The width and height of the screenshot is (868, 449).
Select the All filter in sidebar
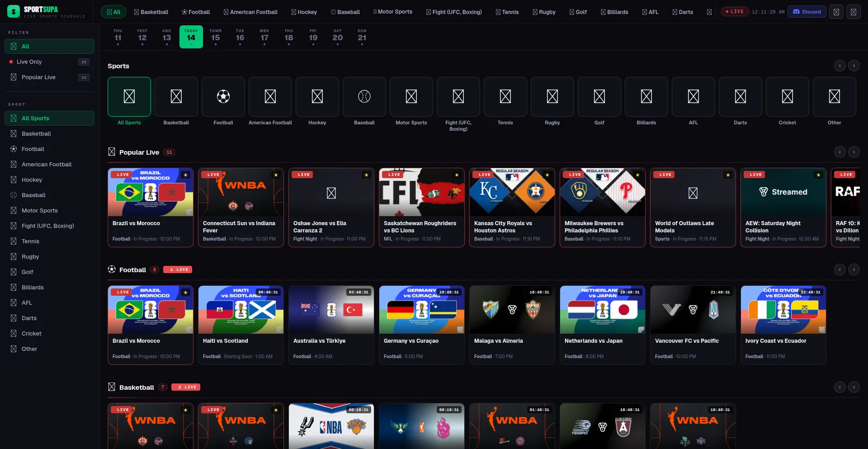pyautogui.click(x=49, y=46)
